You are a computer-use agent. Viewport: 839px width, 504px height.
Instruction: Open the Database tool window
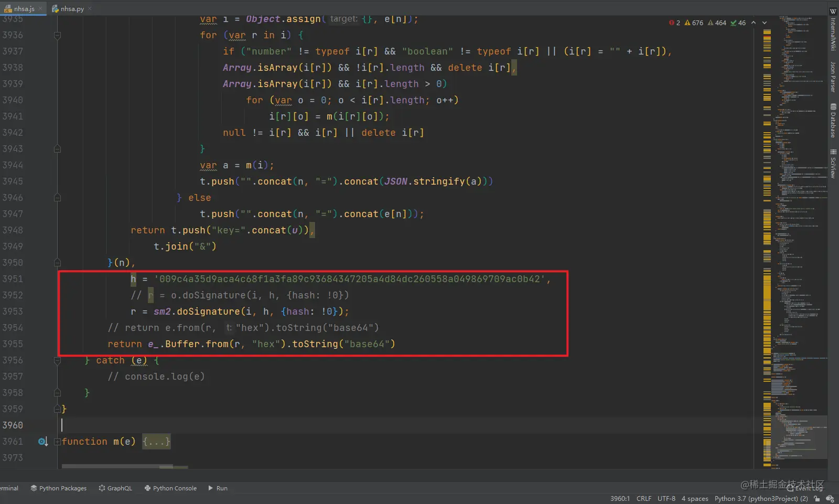[x=833, y=121]
